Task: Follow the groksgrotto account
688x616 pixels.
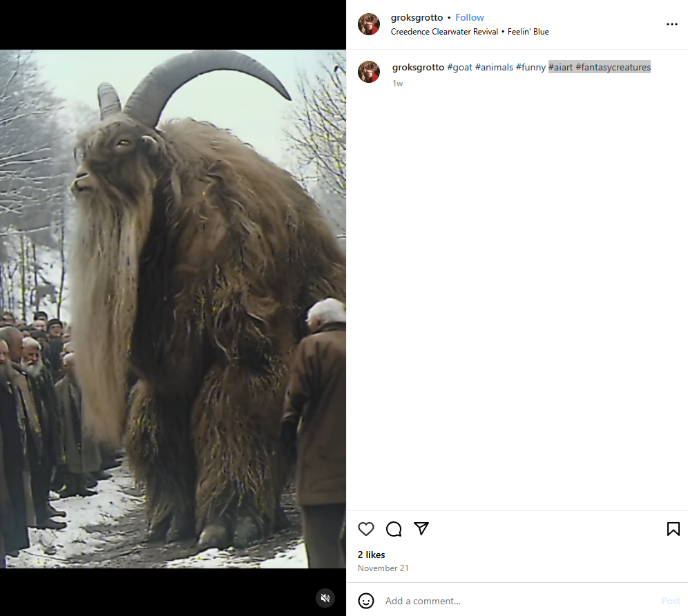Action: coord(469,17)
